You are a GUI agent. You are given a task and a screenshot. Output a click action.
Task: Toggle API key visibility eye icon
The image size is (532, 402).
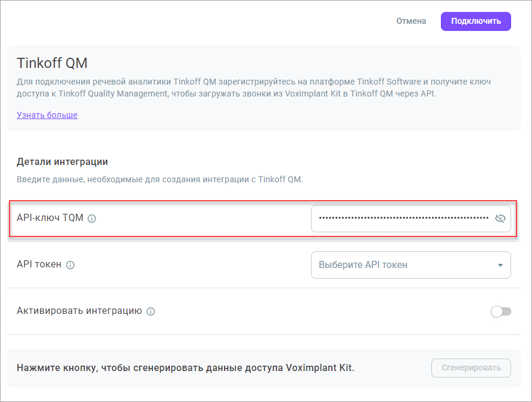(x=500, y=219)
